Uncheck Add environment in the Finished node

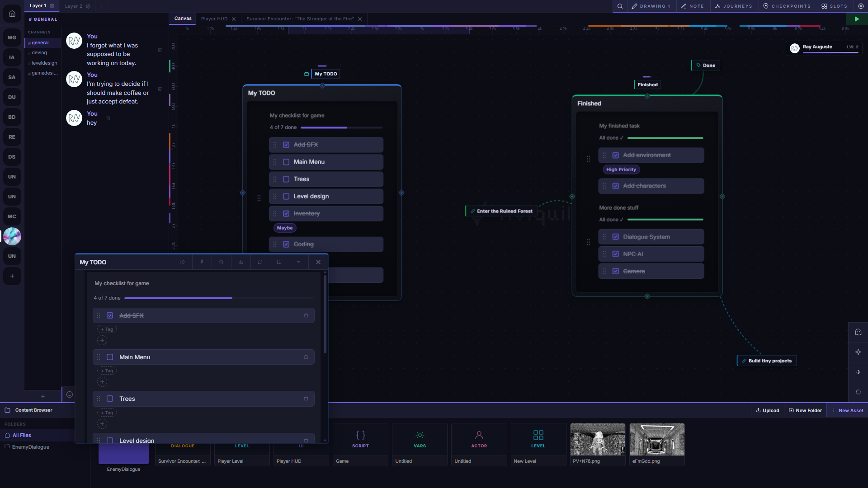click(x=616, y=155)
